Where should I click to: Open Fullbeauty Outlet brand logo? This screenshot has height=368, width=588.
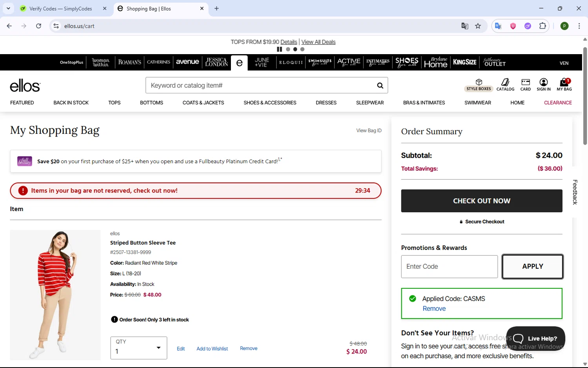[x=494, y=62]
